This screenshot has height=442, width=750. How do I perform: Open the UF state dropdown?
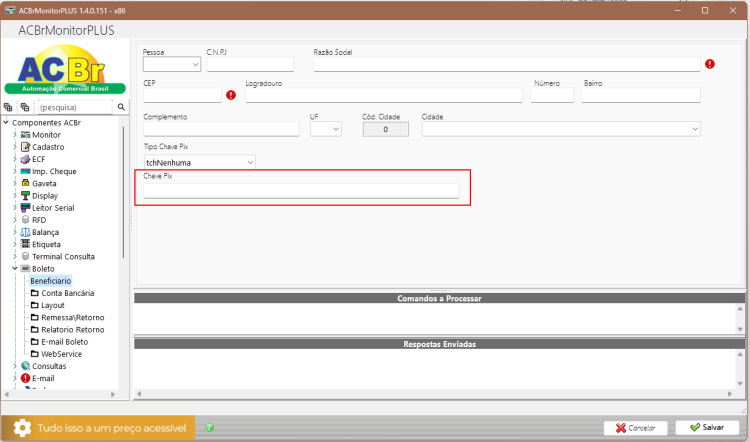click(326, 129)
